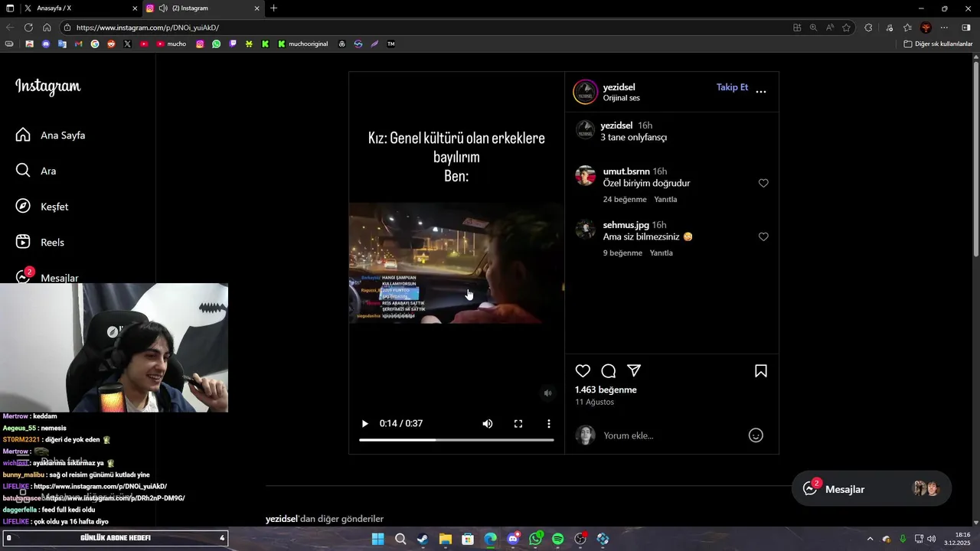Open the favorites list icon

907,28
